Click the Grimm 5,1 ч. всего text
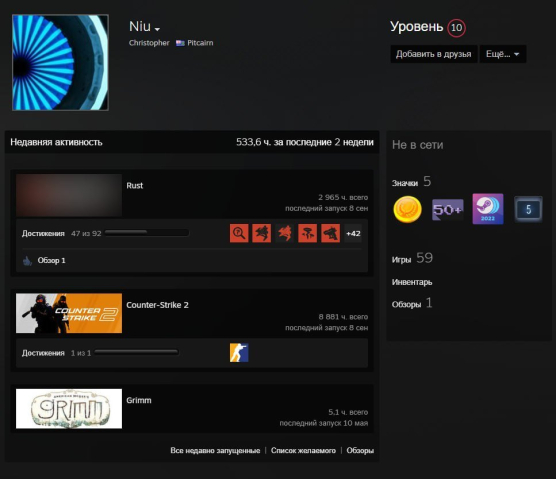 (x=348, y=412)
